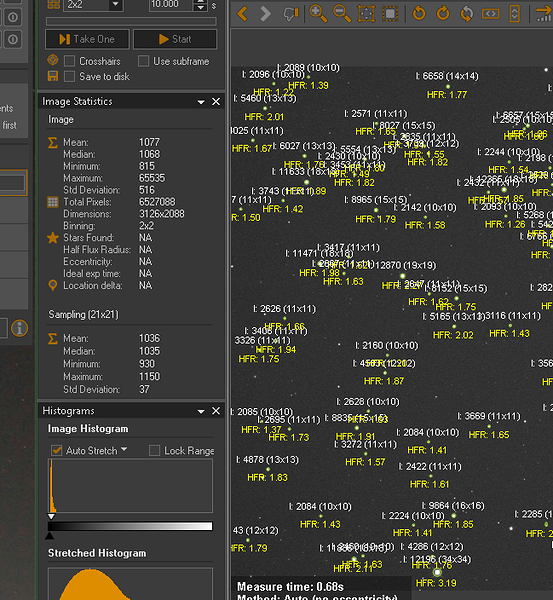Click the Start button
553x600 pixels.
click(175, 39)
